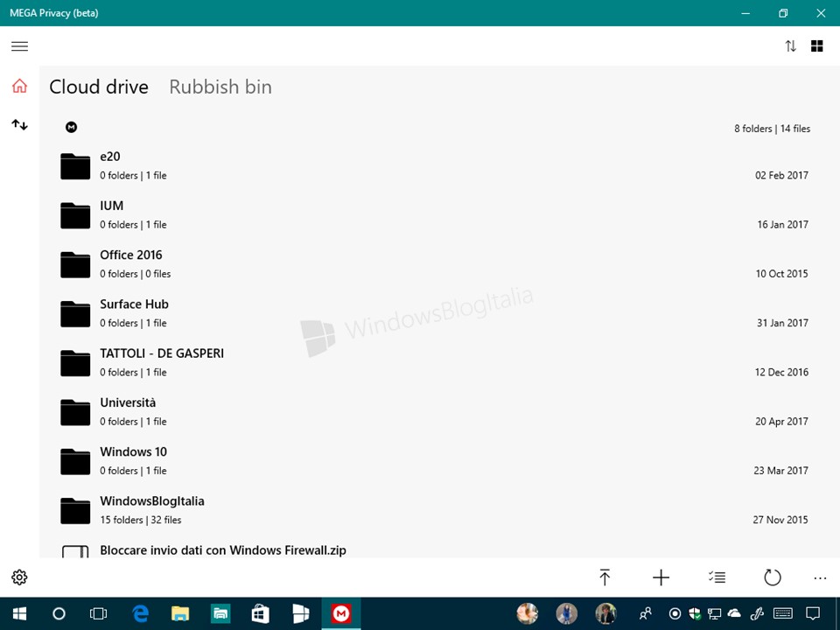Viewport: 840px width, 630px height.
Task: Open the Surface Hub folder icon
Action: pos(75,314)
